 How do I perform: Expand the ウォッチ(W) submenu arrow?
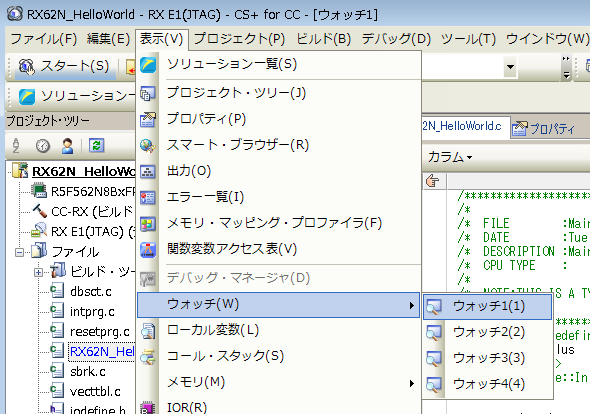[x=412, y=305]
